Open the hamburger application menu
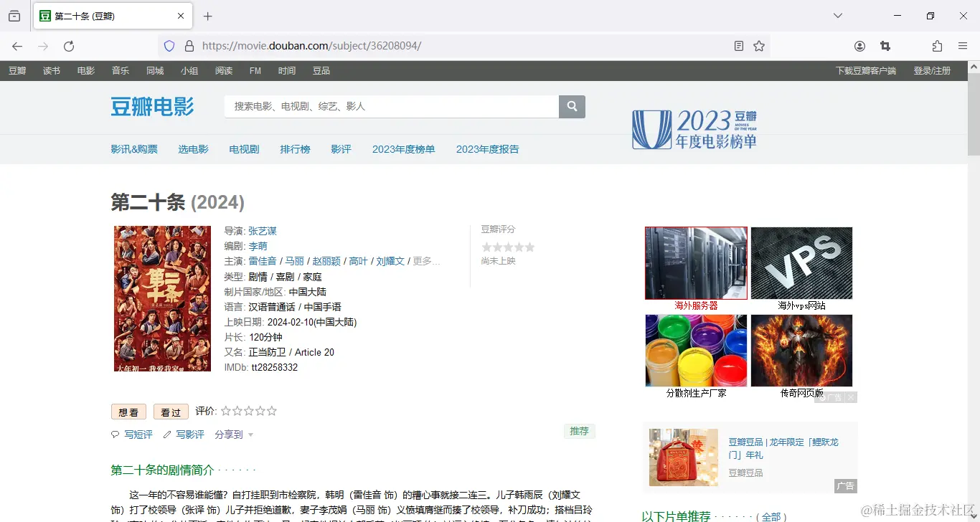 (963, 46)
